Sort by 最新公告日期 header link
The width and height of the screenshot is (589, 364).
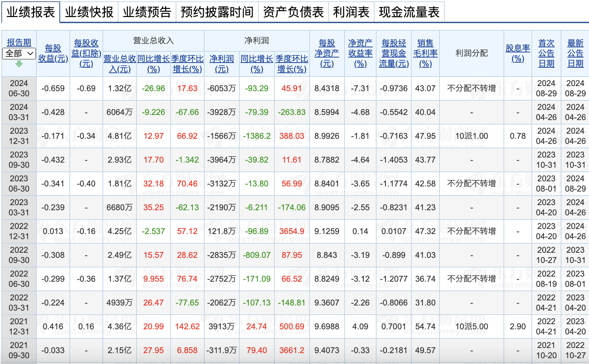pos(575,53)
